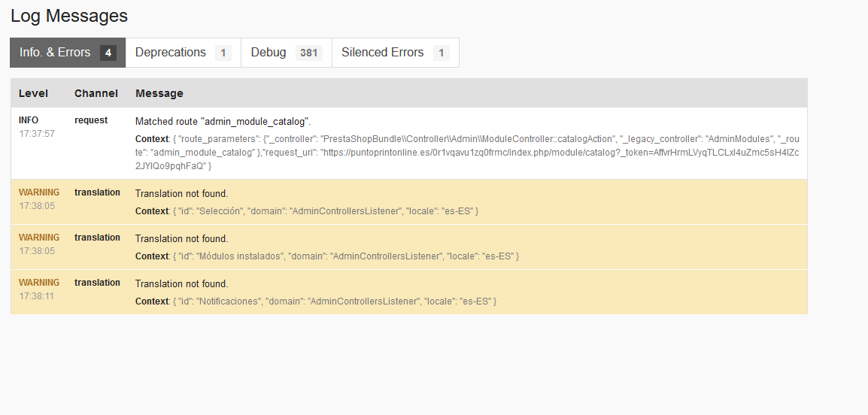Click the 17:38:11 timestamp

coord(37,296)
